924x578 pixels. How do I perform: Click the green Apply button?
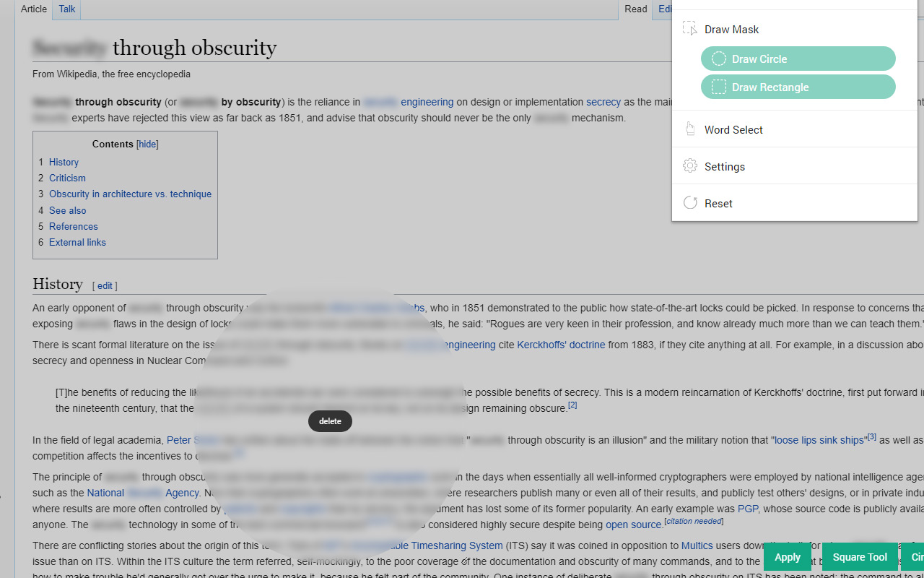pos(788,557)
